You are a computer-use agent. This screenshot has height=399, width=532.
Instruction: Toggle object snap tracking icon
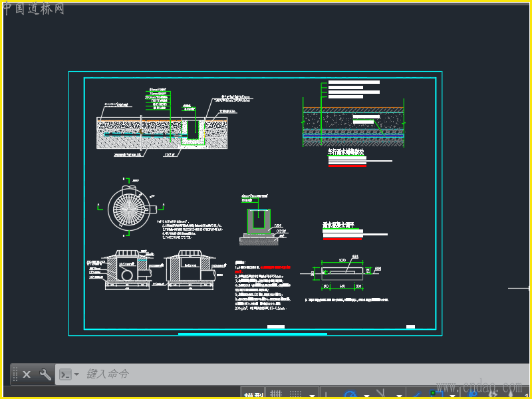click(x=417, y=394)
